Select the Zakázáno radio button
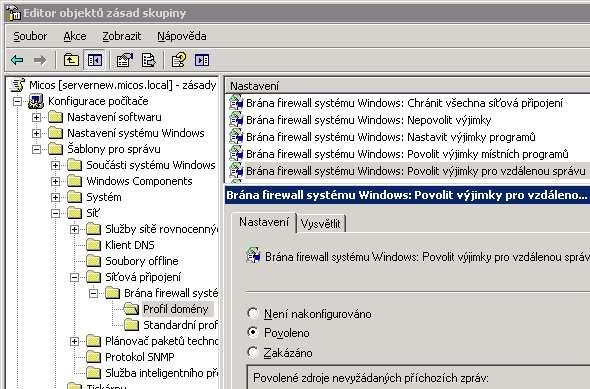590x389 pixels. pos(253,352)
